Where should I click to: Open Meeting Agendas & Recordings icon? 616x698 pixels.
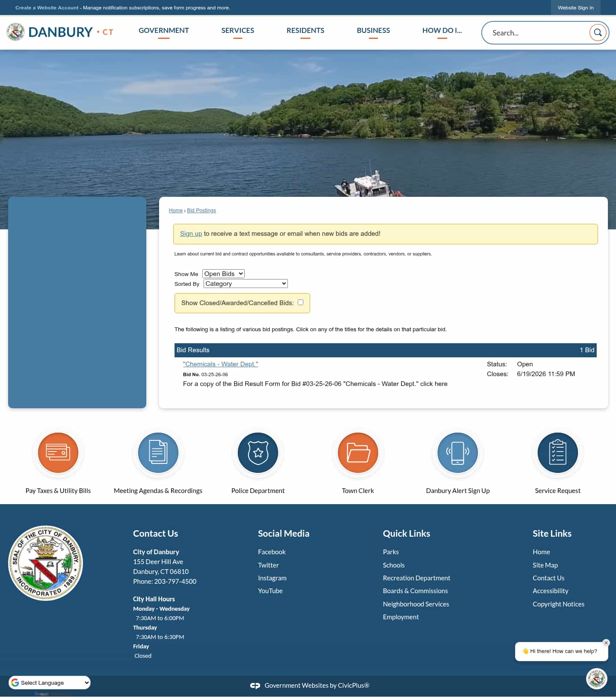click(x=158, y=452)
